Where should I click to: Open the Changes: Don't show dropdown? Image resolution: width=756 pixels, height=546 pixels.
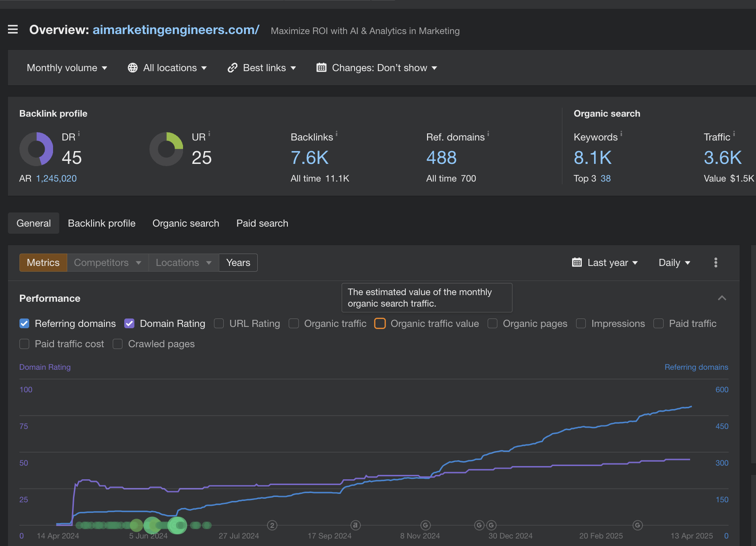[x=377, y=68]
